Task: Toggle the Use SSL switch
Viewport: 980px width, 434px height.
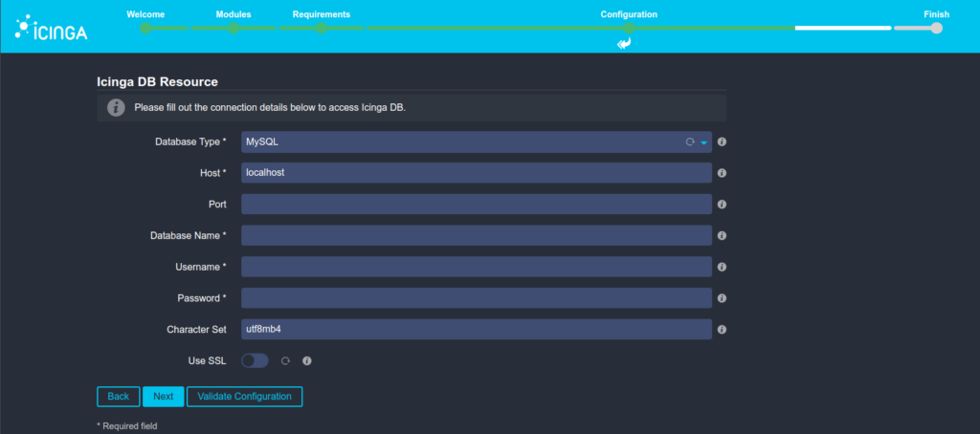Action: tap(255, 360)
